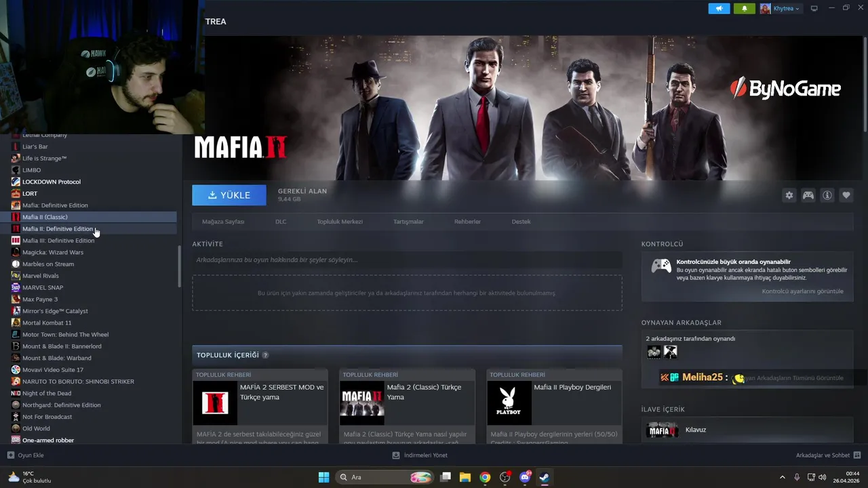Click the YÜKLE install button
This screenshot has height=488, width=868.
coord(229,195)
